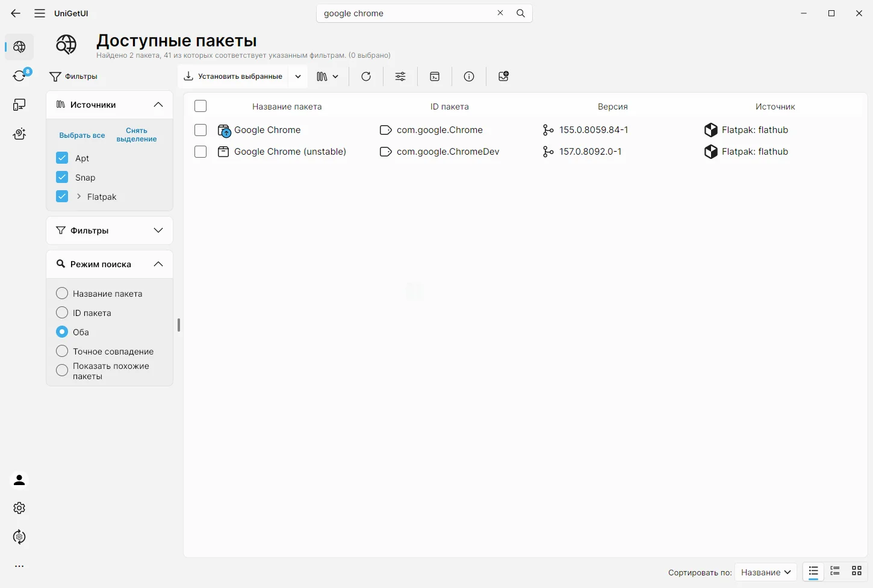Open the dropdown arrow beside "Установить выбранные"
Image resolution: width=873 pixels, height=588 pixels.
(x=298, y=76)
